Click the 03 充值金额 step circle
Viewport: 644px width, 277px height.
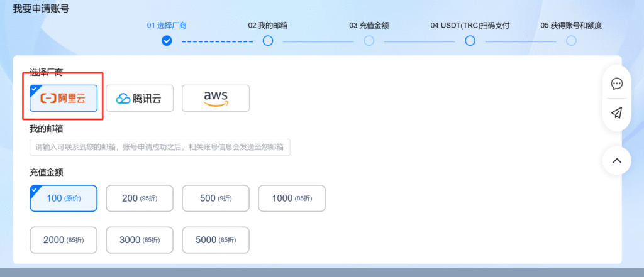click(x=369, y=41)
